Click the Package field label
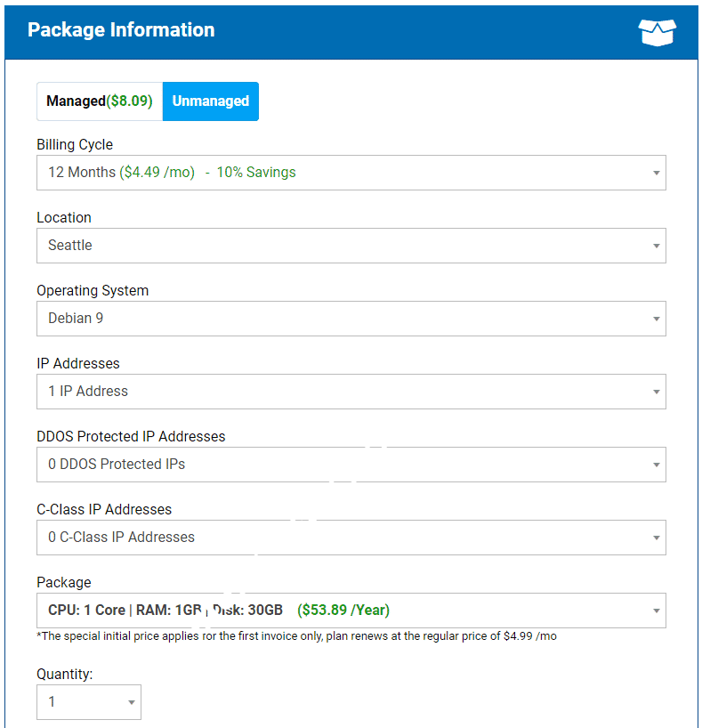 pos(64,582)
